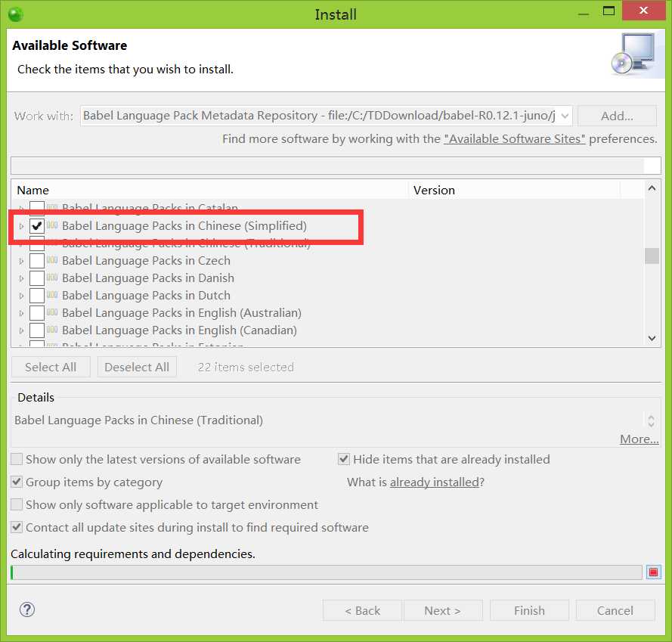Expand the Chinese (Simplified) tree node
The height and width of the screenshot is (642, 672).
click(x=21, y=226)
